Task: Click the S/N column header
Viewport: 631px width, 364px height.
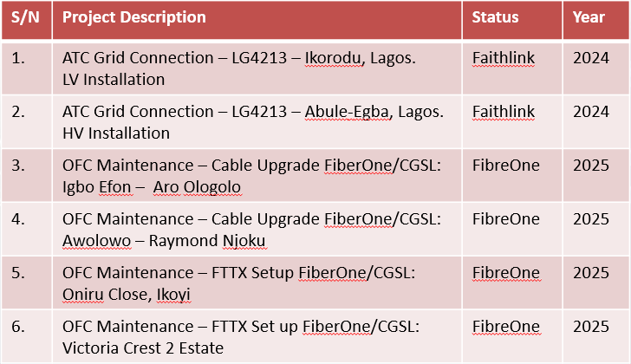Action: (26, 18)
